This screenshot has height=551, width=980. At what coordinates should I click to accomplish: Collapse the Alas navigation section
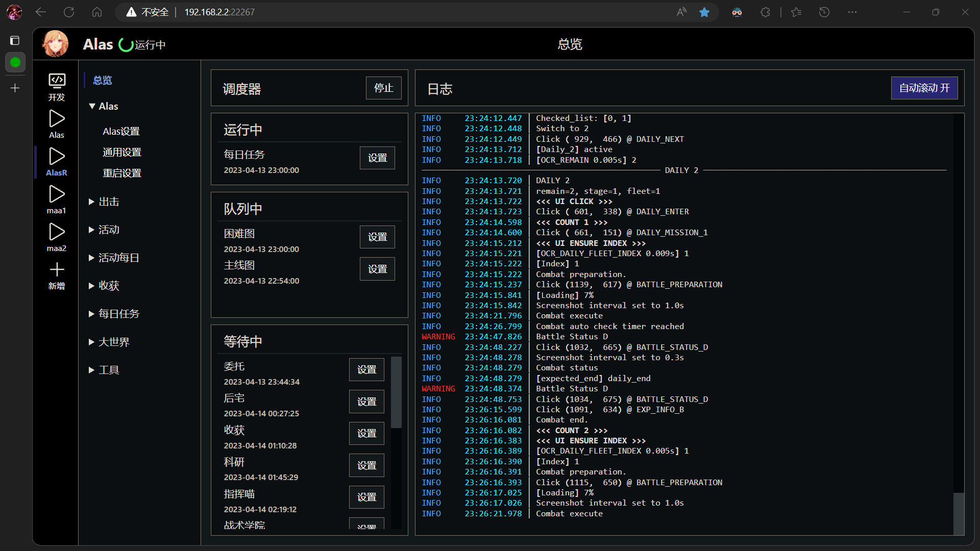(x=103, y=106)
